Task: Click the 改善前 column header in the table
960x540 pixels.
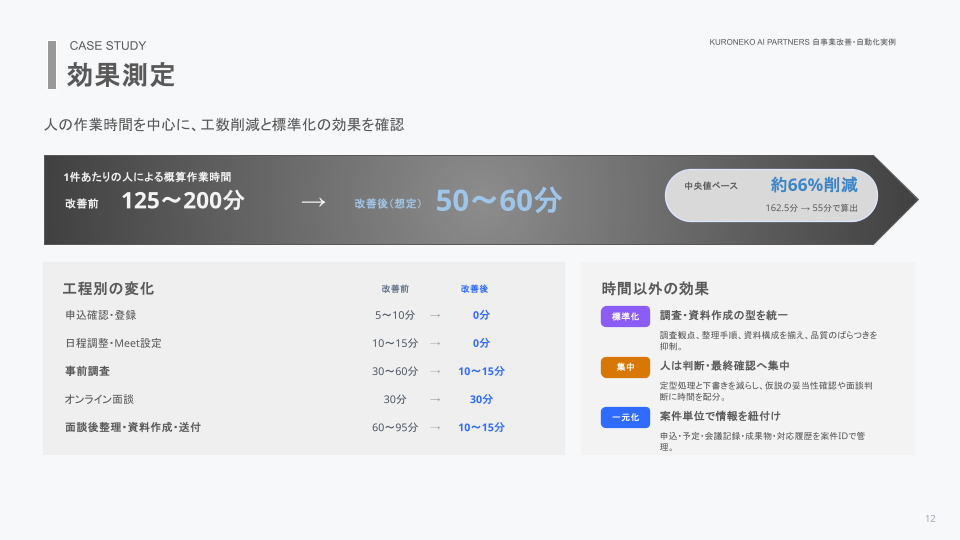Action: [395, 289]
